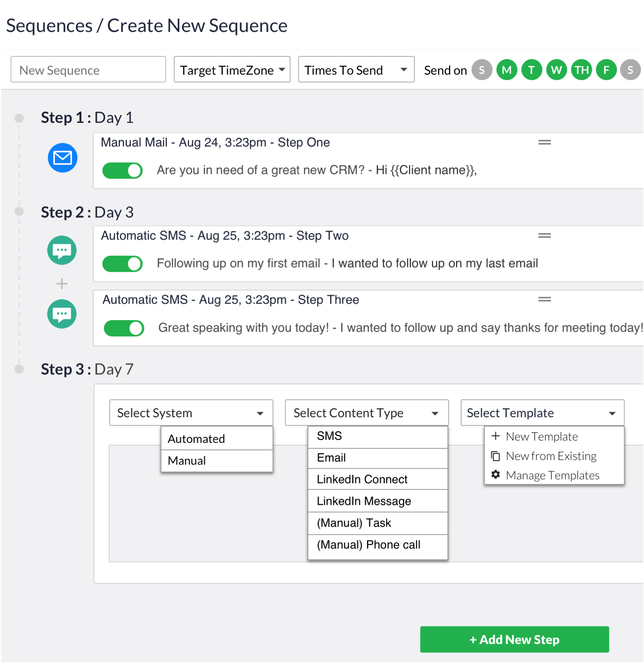
Task: Click the SMS chat icon for Step Two
Action: pyautogui.click(x=62, y=250)
